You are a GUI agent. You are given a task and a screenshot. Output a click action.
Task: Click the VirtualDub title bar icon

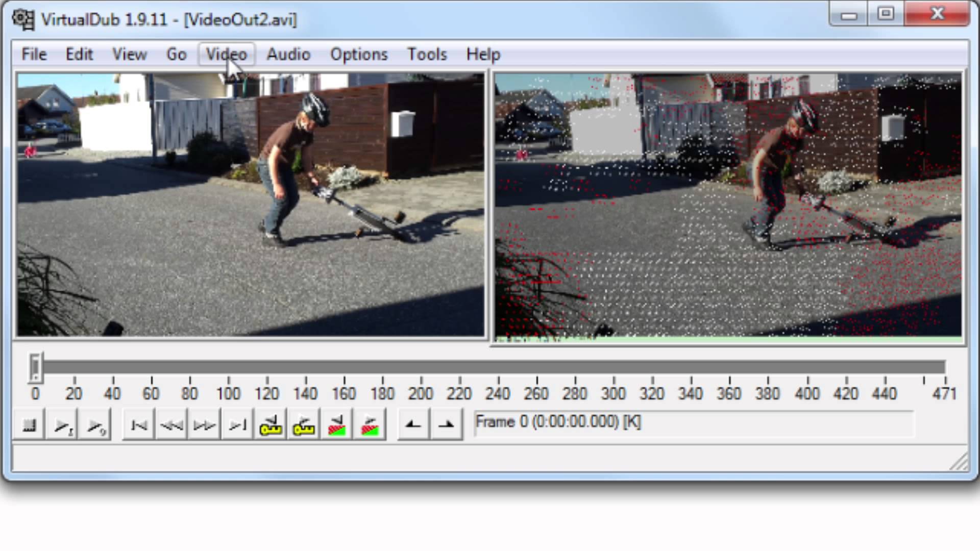coord(23,19)
